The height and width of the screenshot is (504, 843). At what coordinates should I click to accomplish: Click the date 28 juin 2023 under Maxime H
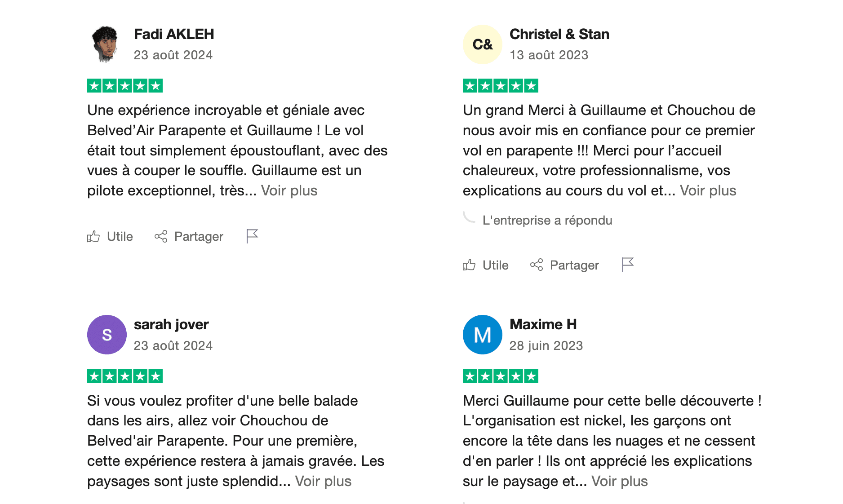(x=546, y=345)
